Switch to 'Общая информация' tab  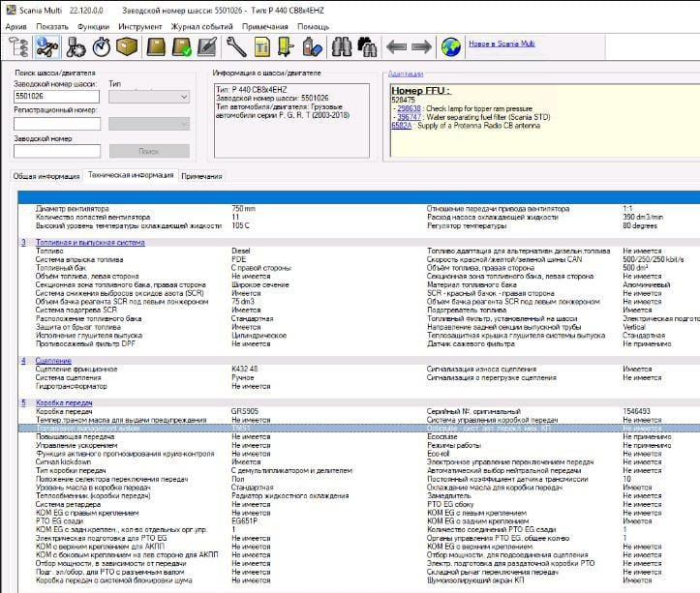(46, 176)
